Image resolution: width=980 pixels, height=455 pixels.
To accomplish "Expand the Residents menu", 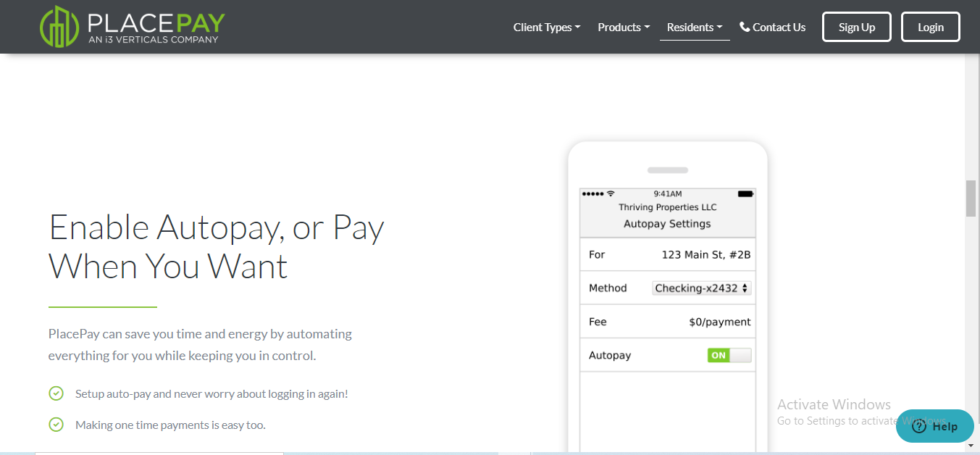I will (695, 27).
